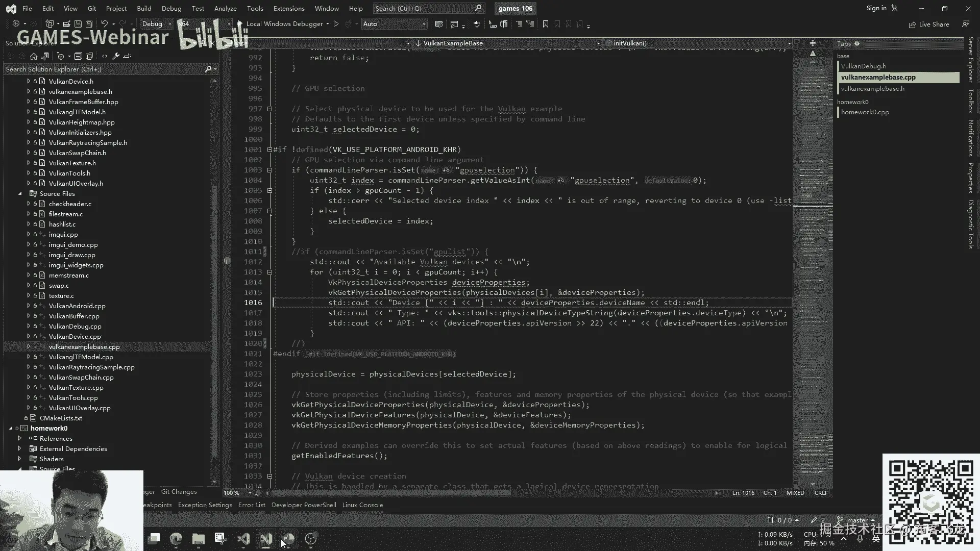Click the editor split window icon
This screenshot has width=980, height=551.
[x=813, y=43]
